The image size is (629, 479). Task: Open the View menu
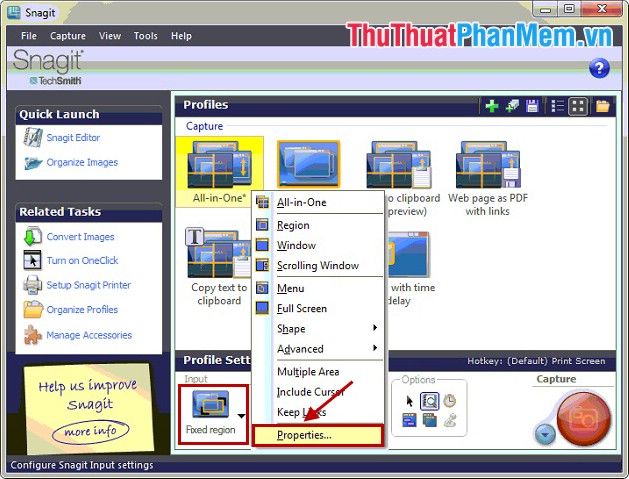pyautogui.click(x=110, y=36)
